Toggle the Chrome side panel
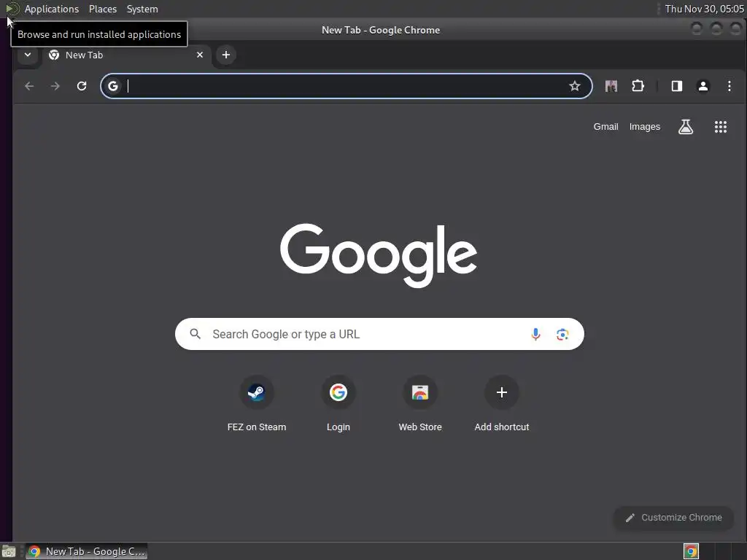The image size is (747, 560). 676,86
